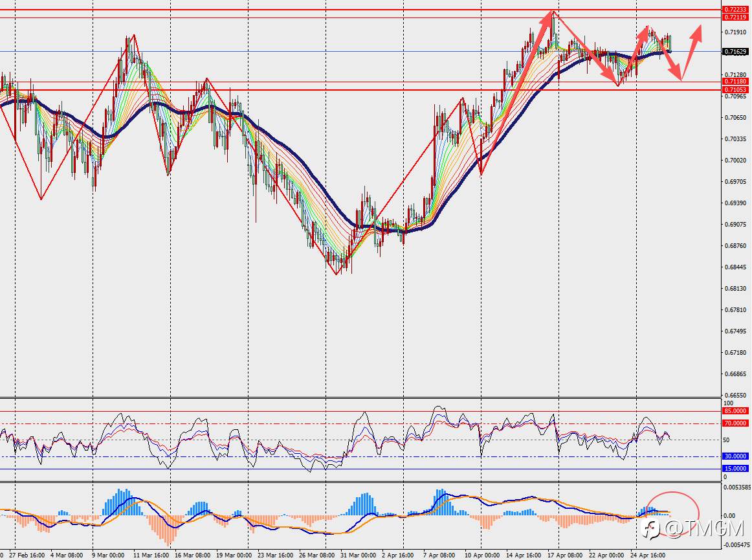This screenshot has width=752, height=560.
Task: Click the 2 Apr 16:00 time label
Action: 397,555
